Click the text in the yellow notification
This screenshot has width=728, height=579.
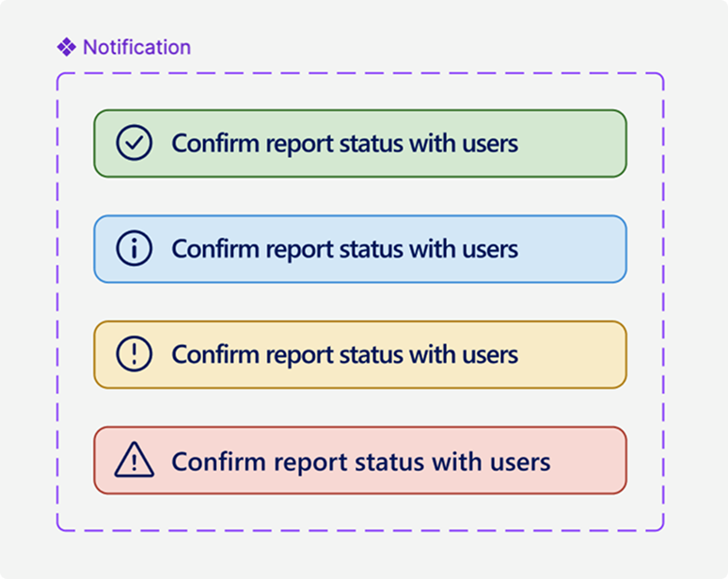(344, 354)
